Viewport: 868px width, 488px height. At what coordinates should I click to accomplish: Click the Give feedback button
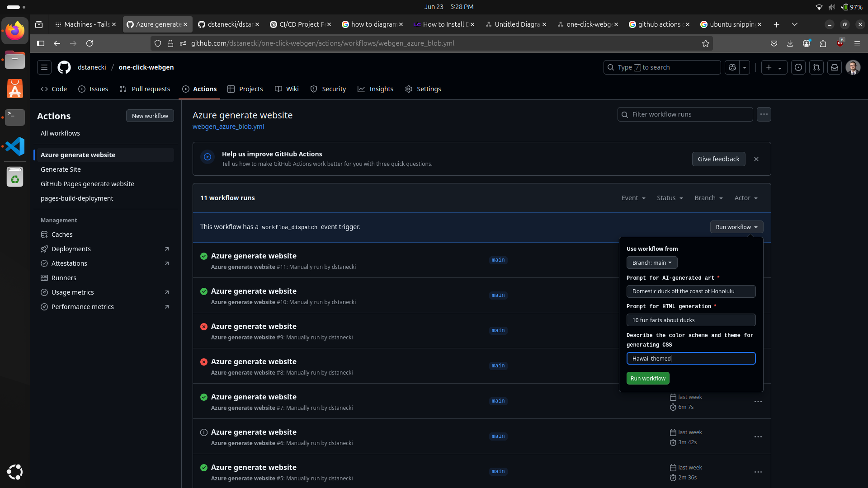point(718,159)
